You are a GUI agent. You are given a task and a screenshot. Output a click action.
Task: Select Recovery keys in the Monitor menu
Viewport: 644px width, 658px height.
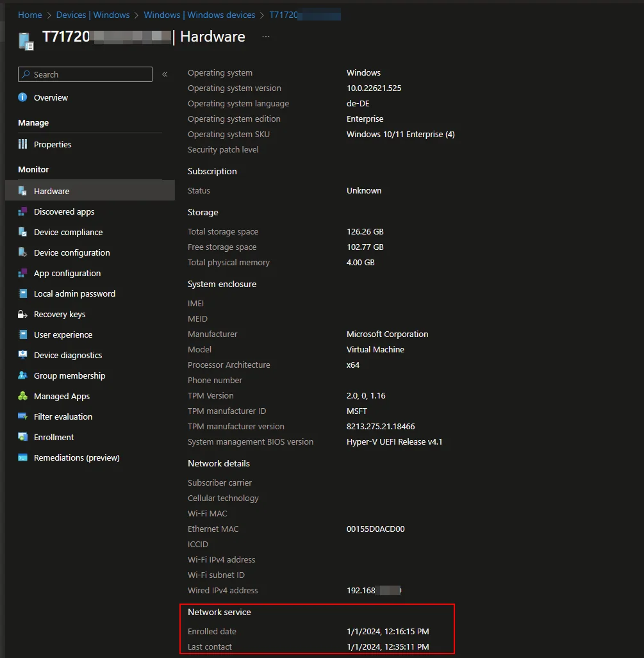90,315
